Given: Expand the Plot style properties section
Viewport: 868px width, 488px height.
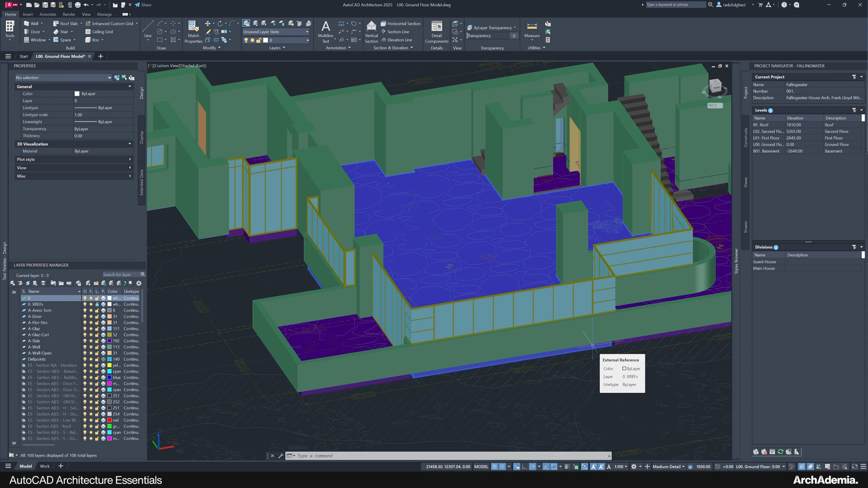Looking at the screenshot, I should [129, 159].
